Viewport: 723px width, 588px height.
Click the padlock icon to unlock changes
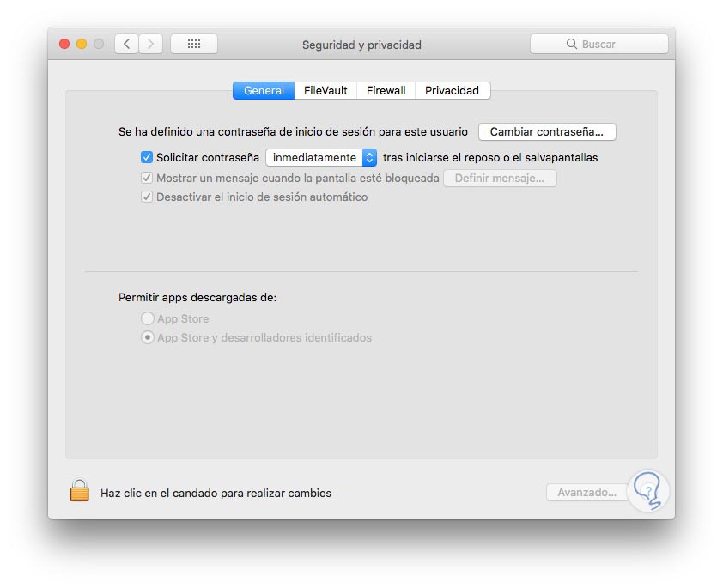(79, 490)
